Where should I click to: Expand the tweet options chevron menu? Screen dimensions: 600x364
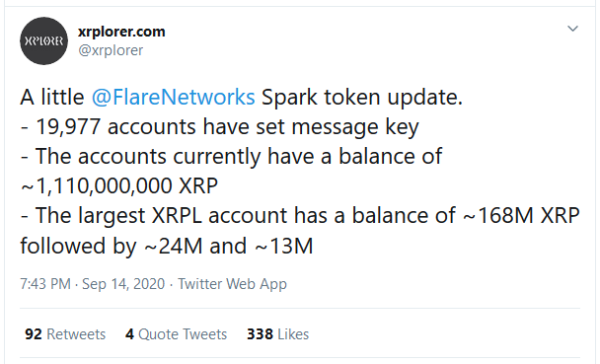[x=572, y=29]
